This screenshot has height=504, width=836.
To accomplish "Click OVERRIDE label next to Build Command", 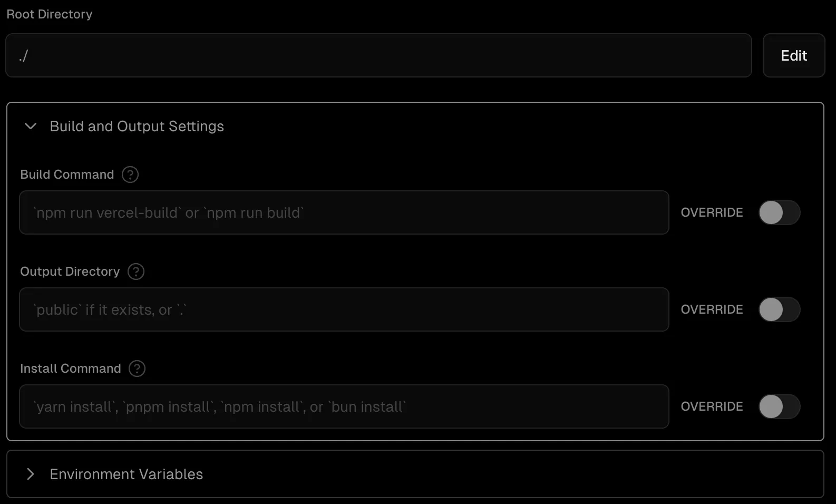I will (x=712, y=212).
